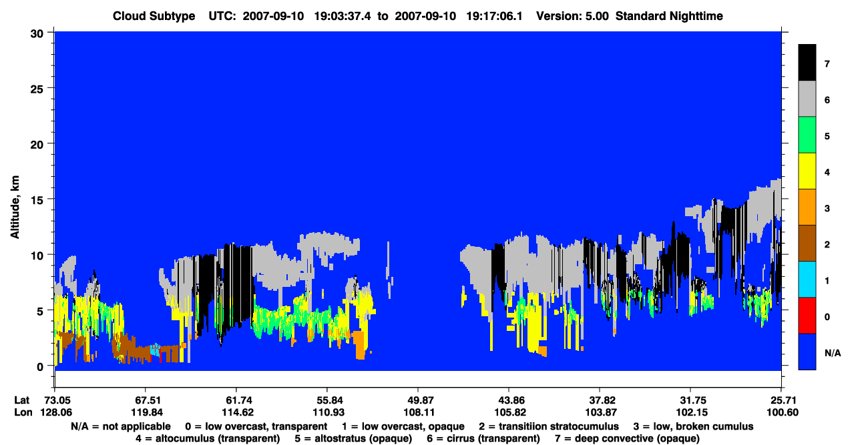Screen dimensions: 868x445
Task: Select the yellow legend swatch labeled 4
Action: (807, 171)
